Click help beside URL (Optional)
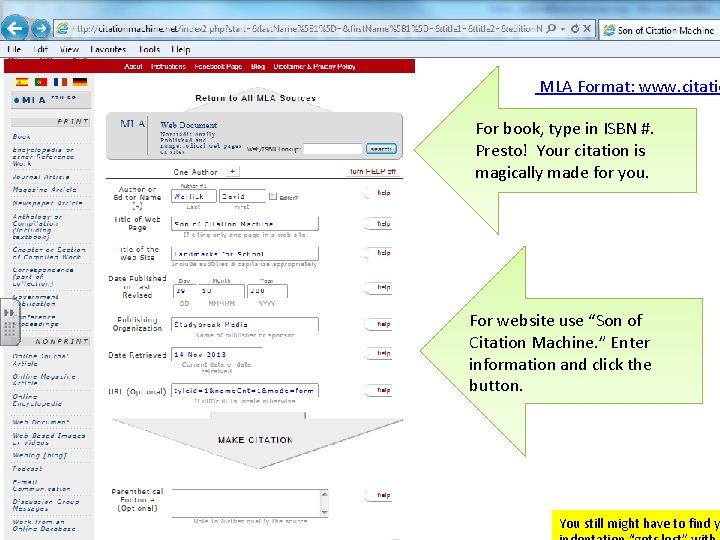This screenshot has height=540, width=720. 380,390
